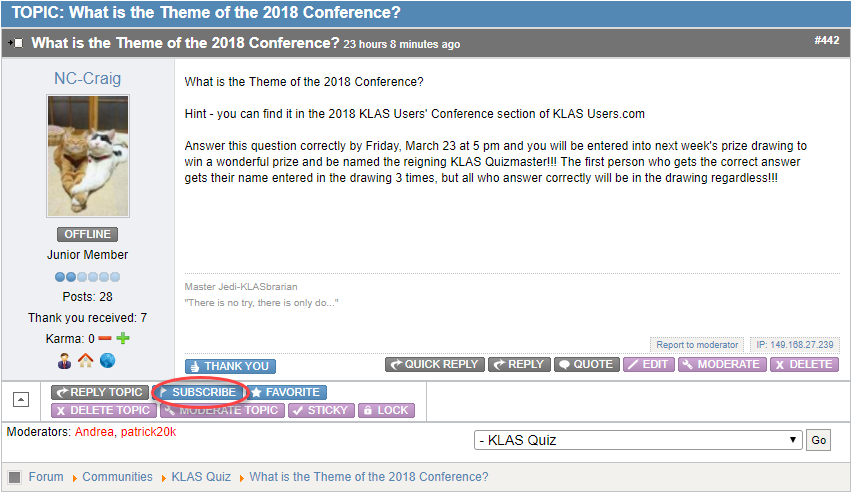Go to Communities in breadcrumb
851x493 pixels.
pos(117,477)
